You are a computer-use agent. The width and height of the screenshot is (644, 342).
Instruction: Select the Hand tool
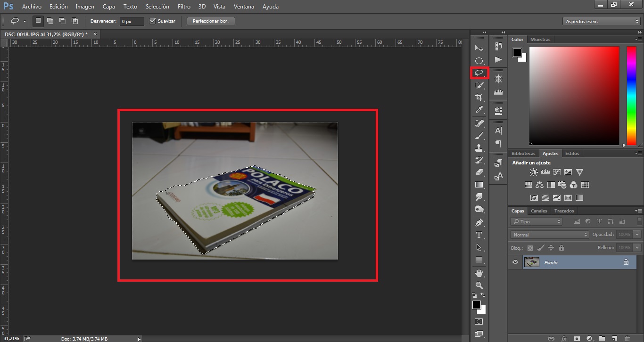point(479,273)
